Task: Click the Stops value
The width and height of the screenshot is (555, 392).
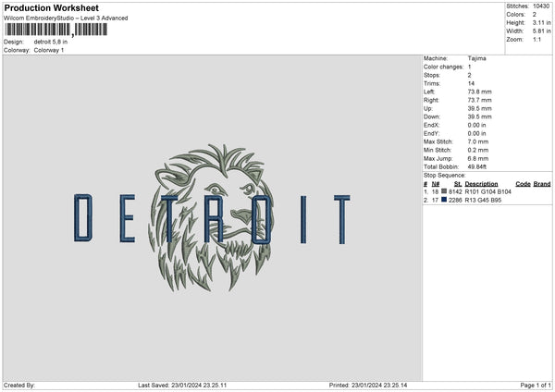Action: (x=469, y=76)
